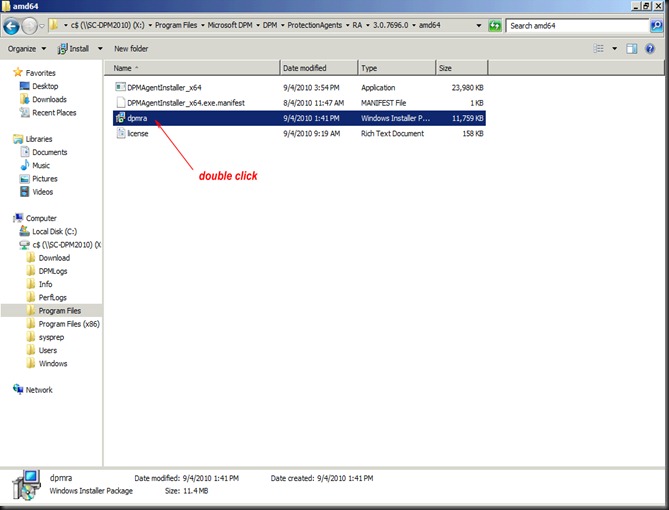
Task: Select the c$ (\\SC-DPM2010) network drive in tree
Action: click(x=67, y=245)
